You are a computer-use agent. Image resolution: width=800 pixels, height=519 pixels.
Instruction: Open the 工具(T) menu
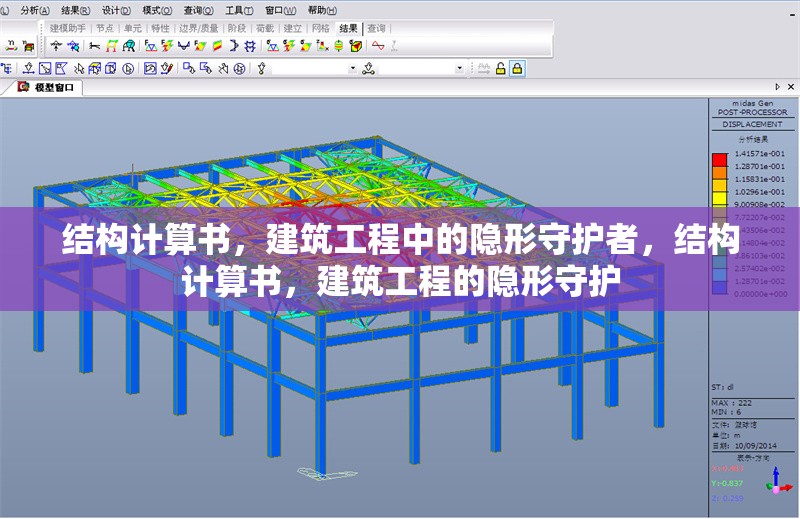coord(239,9)
